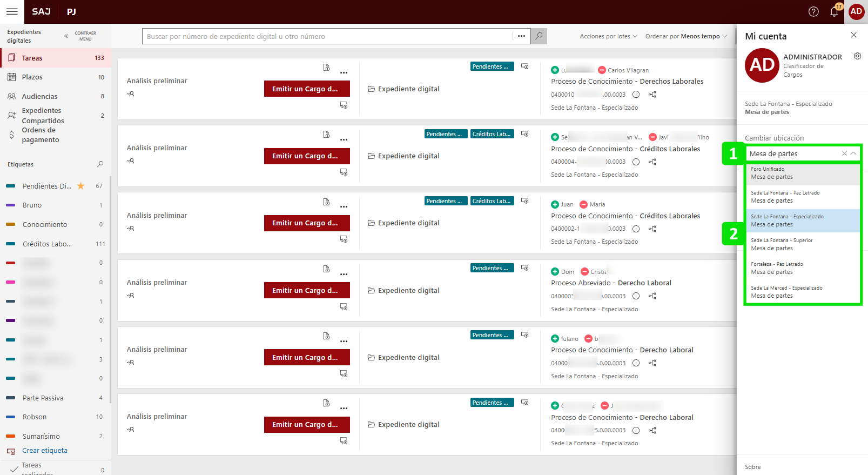Open the Ordenar por Menos tempo dropdown
The height and width of the screenshot is (475, 868).
(685, 36)
